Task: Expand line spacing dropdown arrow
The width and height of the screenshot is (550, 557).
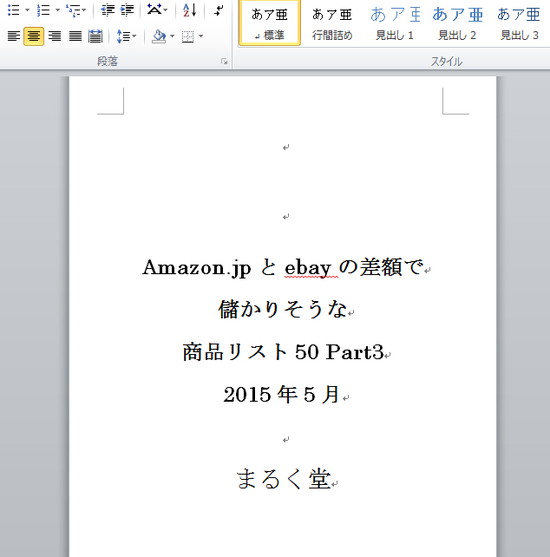Action: [134, 36]
